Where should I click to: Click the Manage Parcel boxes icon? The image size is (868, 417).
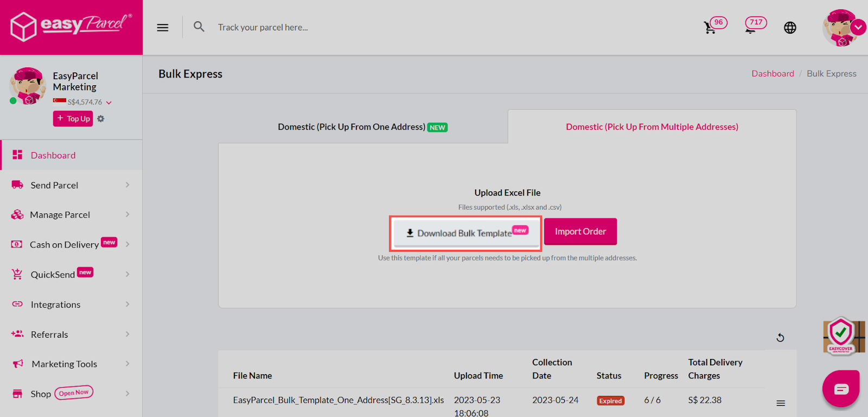(x=17, y=214)
